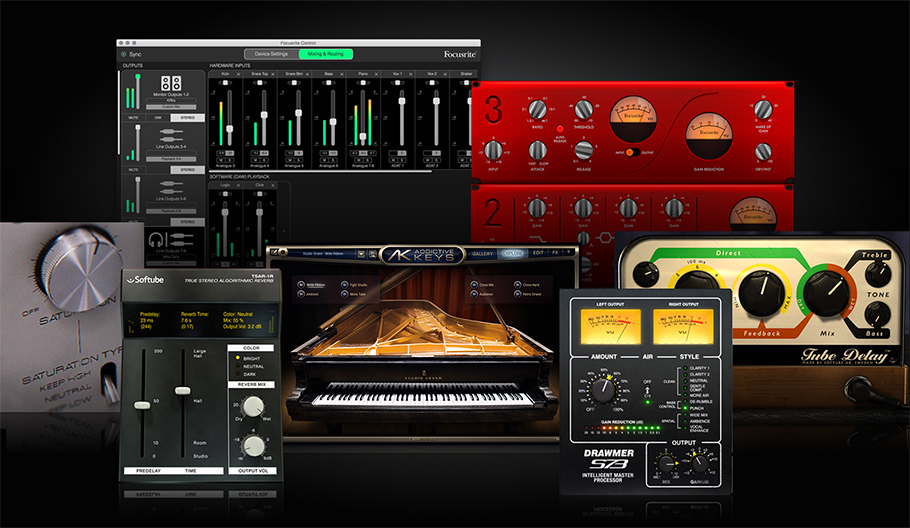Mute Monitor Outputs 1-2
Screen dimensions: 910x528
[133, 118]
